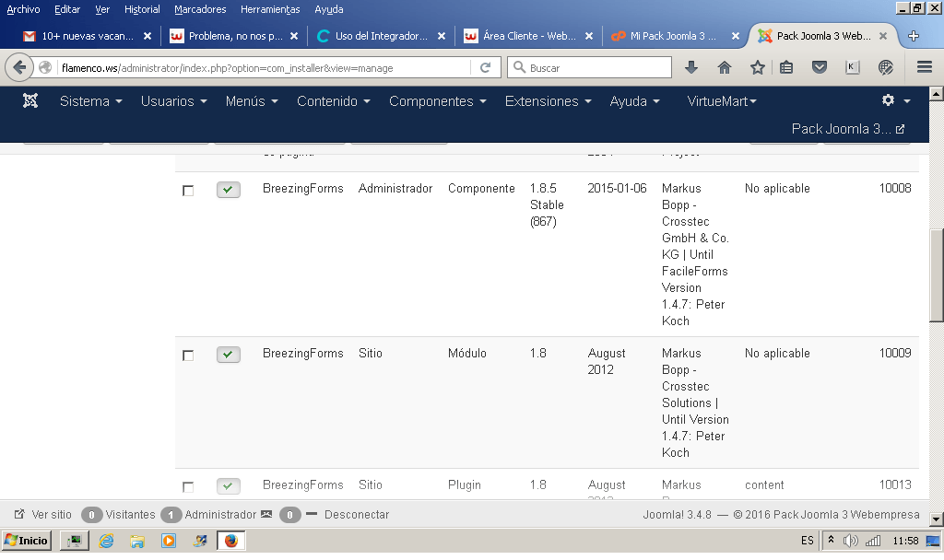Click in the Buscar search field

[x=589, y=67]
